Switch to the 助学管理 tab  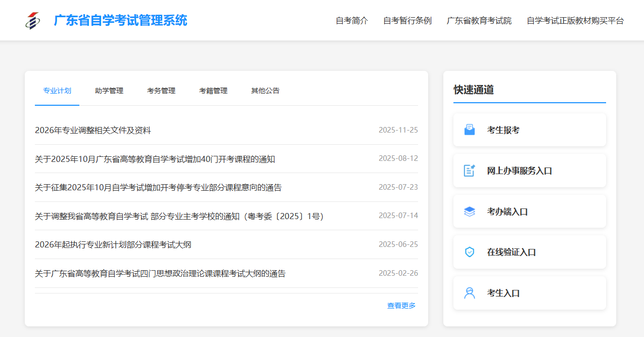coord(109,91)
